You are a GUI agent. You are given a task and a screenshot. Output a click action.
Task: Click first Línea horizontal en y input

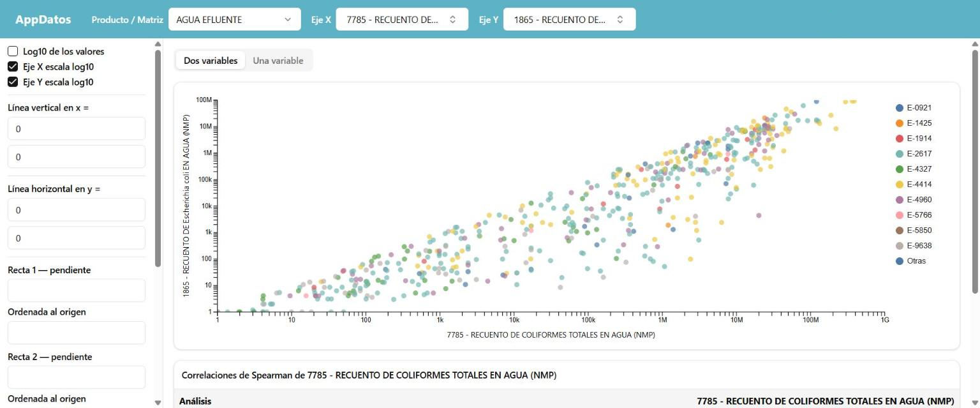coord(77,210)
